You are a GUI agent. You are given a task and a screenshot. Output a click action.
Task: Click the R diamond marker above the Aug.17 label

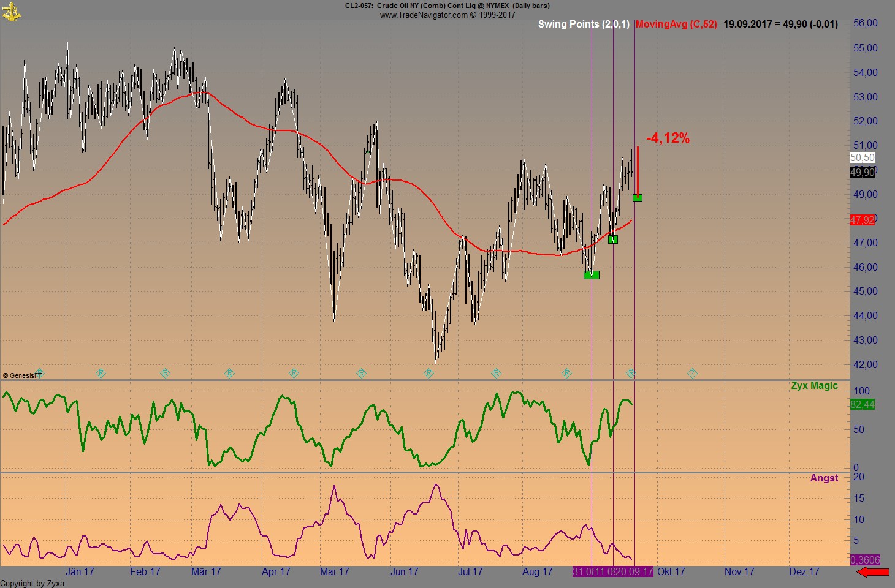point(565,372)
